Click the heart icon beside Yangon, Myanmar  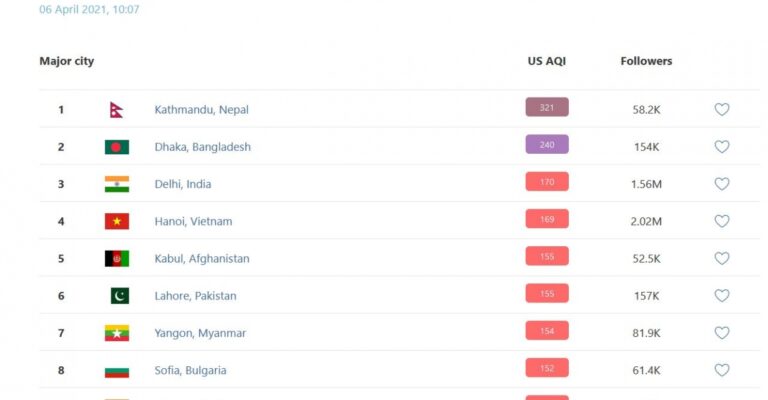(x=721, y=333)
